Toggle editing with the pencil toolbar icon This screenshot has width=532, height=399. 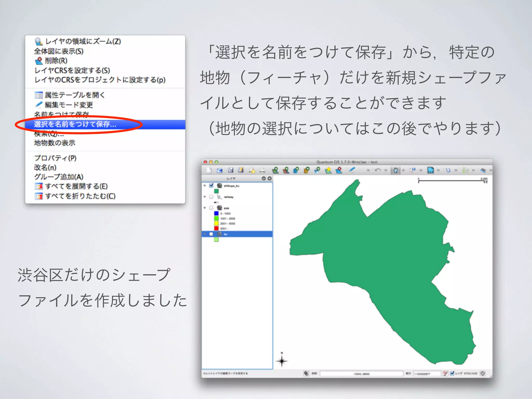(352, 170)
